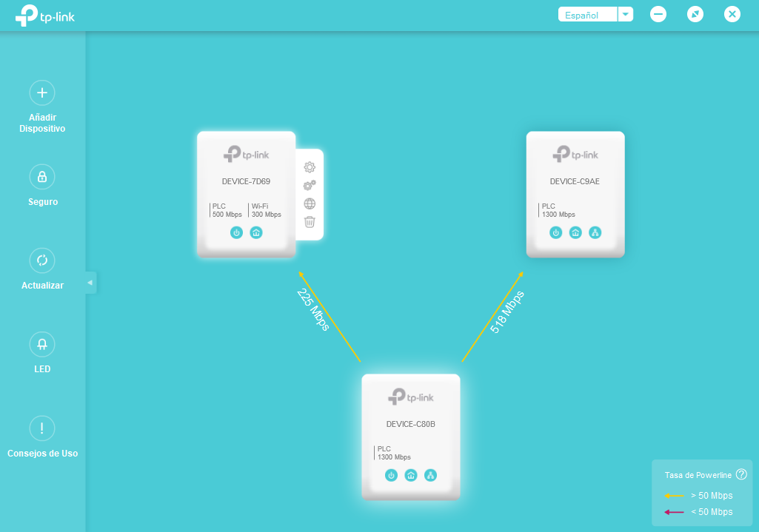The width and height of the screenshot is (759, 532).
Task: Click the Añadir Dispositivo label
Action: [42, 123]
